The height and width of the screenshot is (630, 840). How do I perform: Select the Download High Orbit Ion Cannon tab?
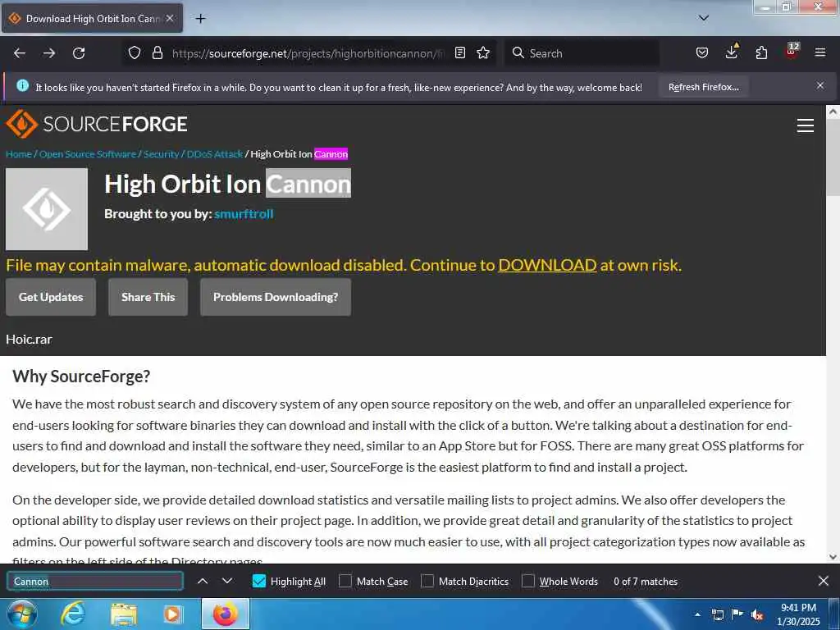pos(92,18)
